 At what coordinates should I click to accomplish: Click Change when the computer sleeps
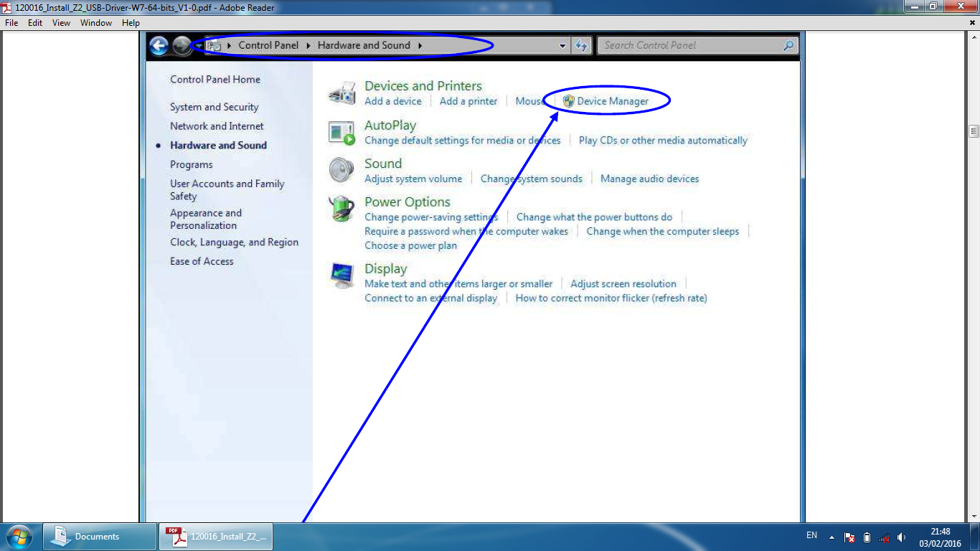pyautogui.click(x=663, y=231)
